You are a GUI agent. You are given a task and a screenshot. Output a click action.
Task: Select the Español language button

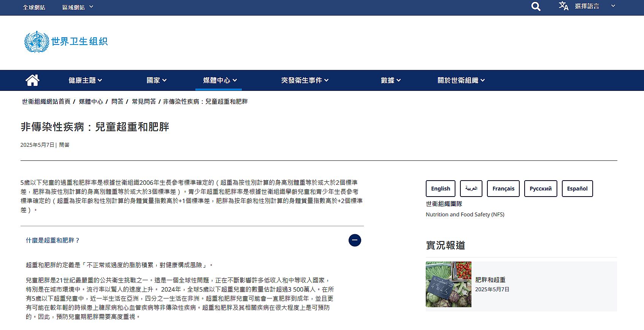577,189
